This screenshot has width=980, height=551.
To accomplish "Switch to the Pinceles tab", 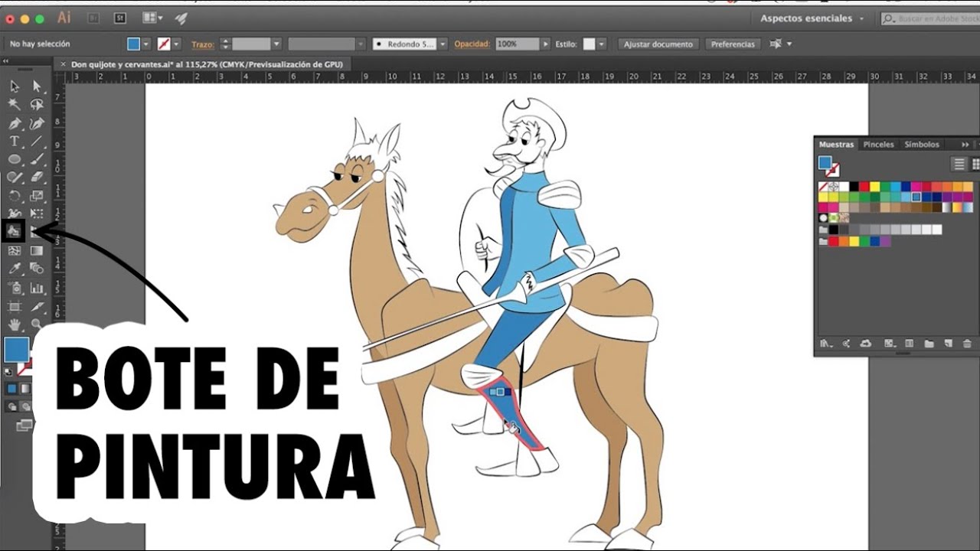I will 878,145.
